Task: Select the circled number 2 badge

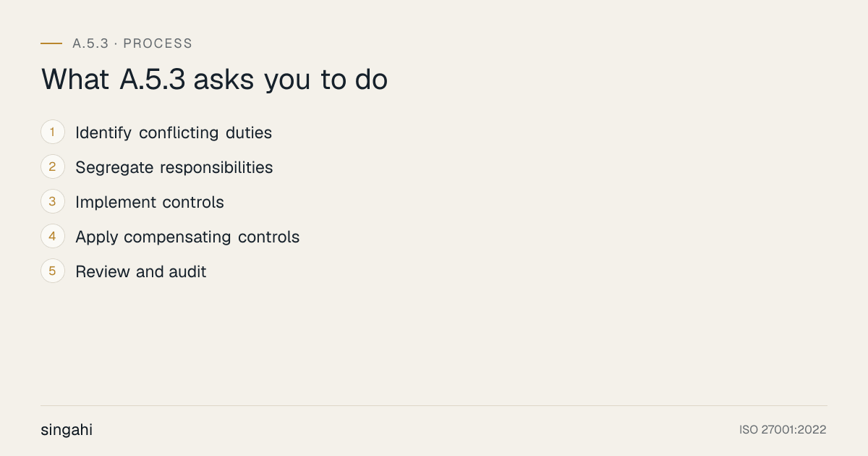Action: point(53,167)
